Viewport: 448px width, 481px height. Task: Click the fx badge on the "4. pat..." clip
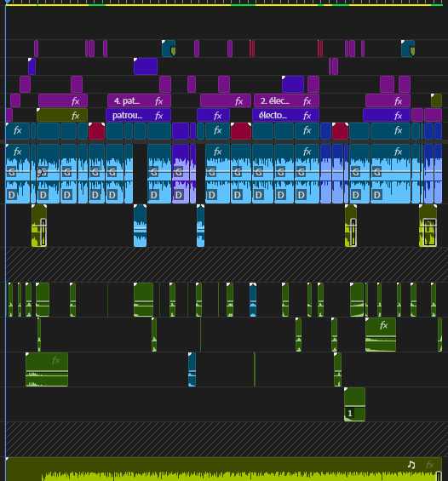pos(159,101)
